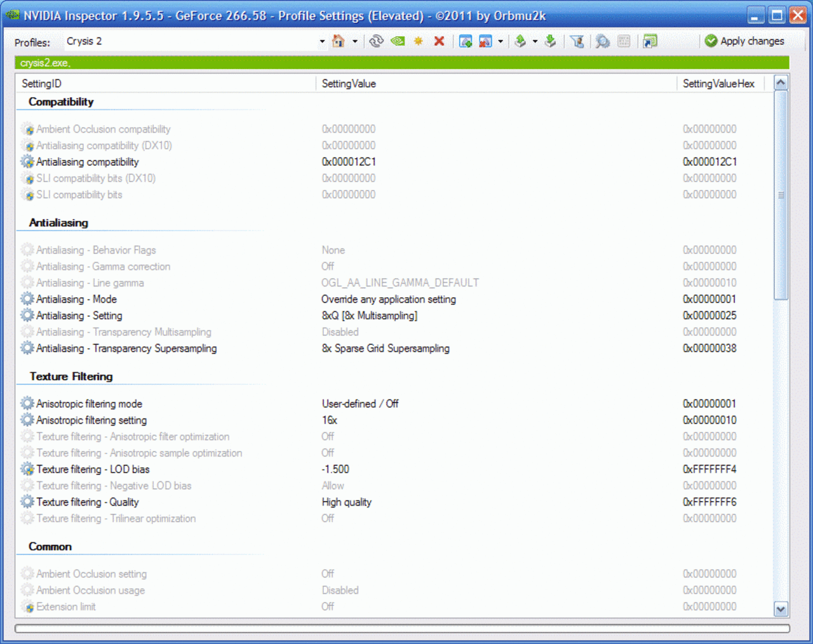Select 'Ambient Occlusion usage' row label
Image resolution: width=813 pixels, height=644 pixels.
tap(91, 591)
